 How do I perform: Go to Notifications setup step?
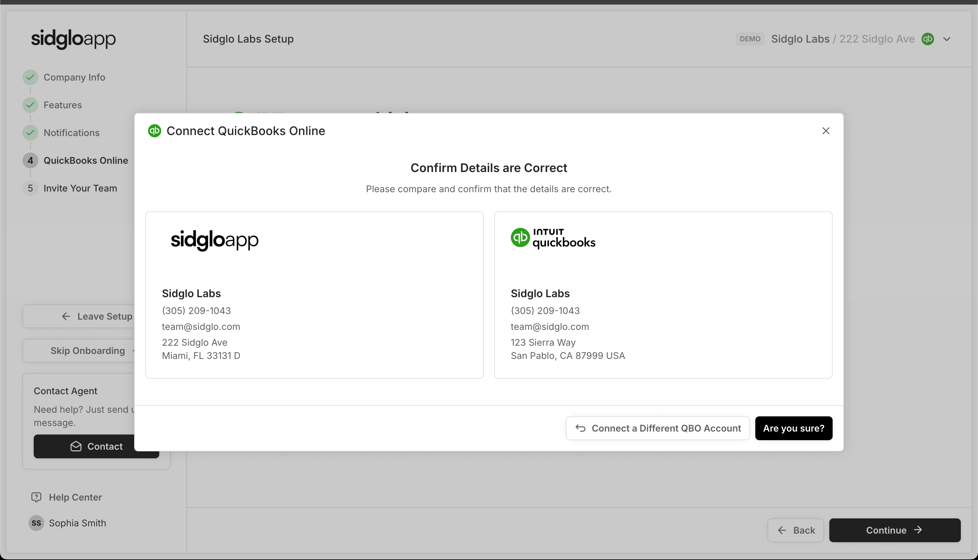click(x=72, y=133)
